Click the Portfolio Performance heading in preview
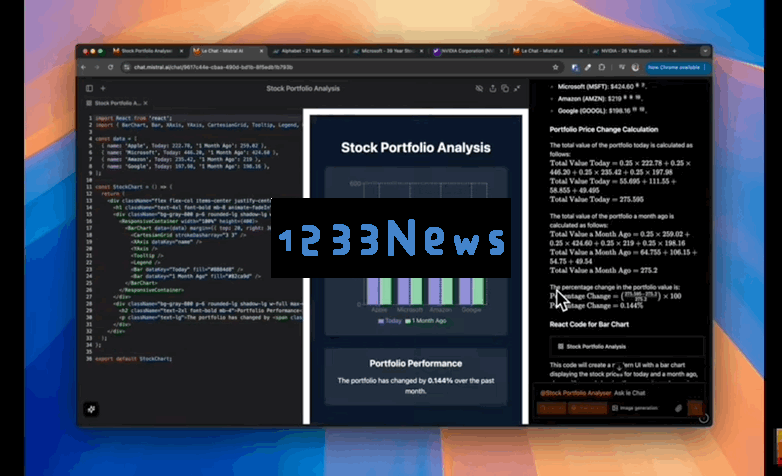 (415, 364)
